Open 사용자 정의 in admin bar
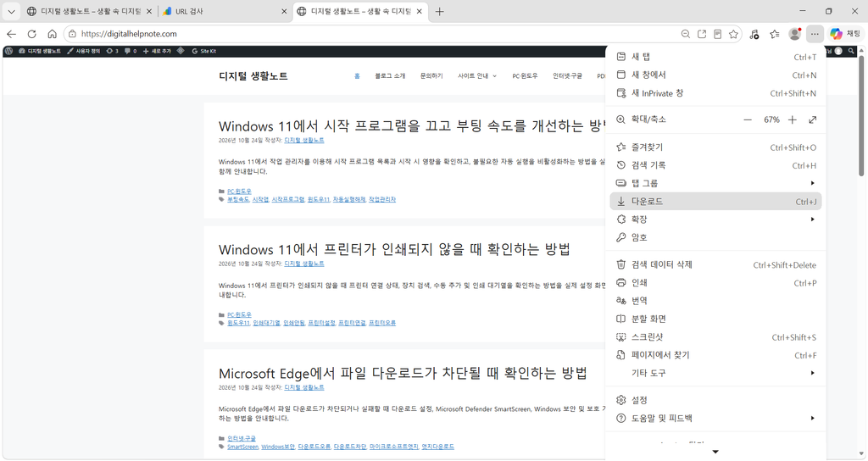Viewport: 868px width, 461px height. point(84,51)
